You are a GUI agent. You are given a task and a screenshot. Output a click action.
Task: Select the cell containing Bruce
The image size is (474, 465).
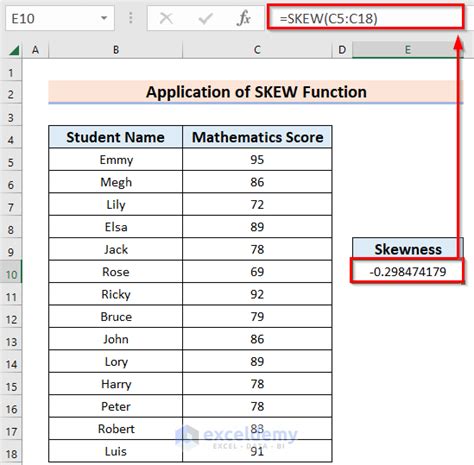(116, 316)
